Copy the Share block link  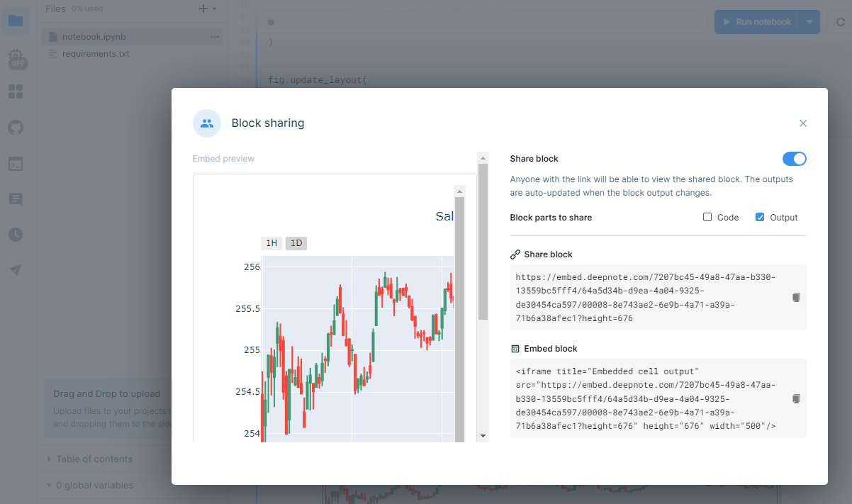pyautogui.click(x=796, y=297)
